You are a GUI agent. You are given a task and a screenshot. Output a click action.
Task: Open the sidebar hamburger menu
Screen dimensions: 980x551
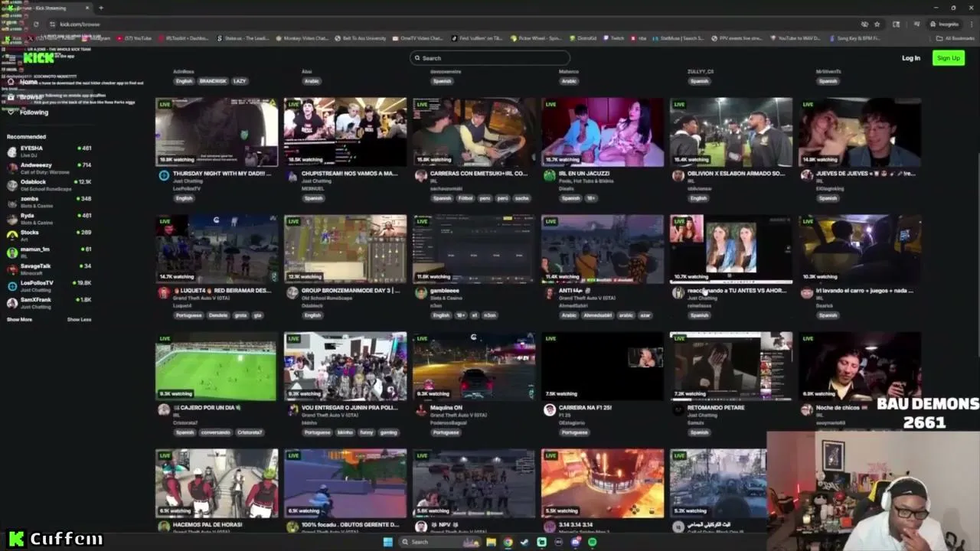tap(11, 58)
